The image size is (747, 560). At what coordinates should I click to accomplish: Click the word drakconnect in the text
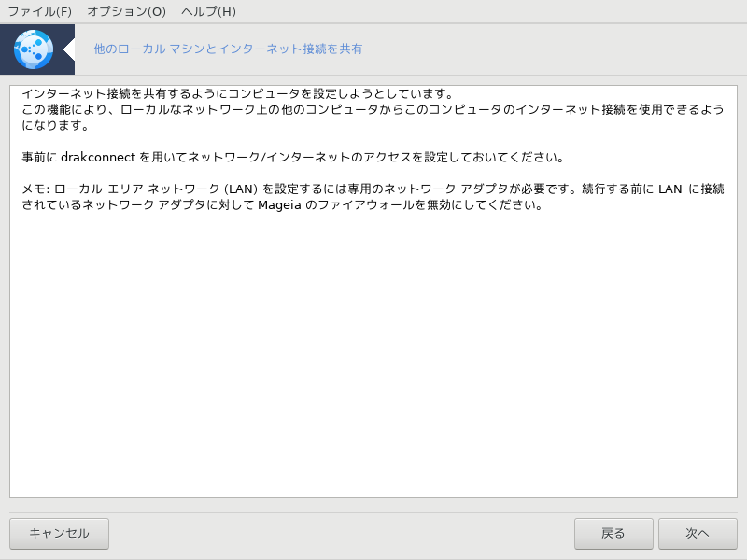(98, 157)
